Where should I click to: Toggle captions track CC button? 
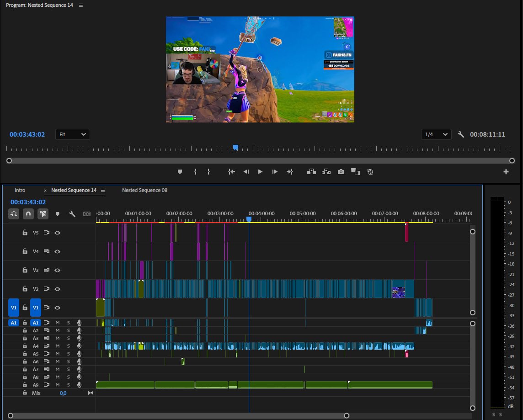point(87,214)
